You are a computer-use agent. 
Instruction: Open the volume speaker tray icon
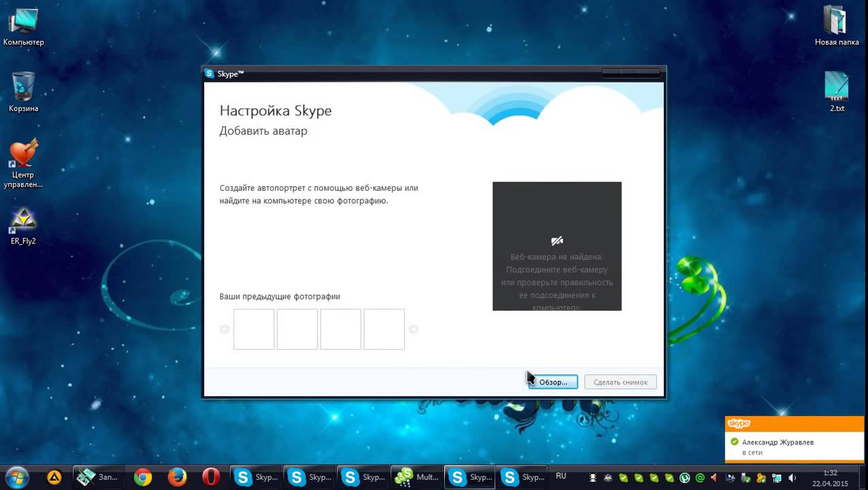click(792, 478)
